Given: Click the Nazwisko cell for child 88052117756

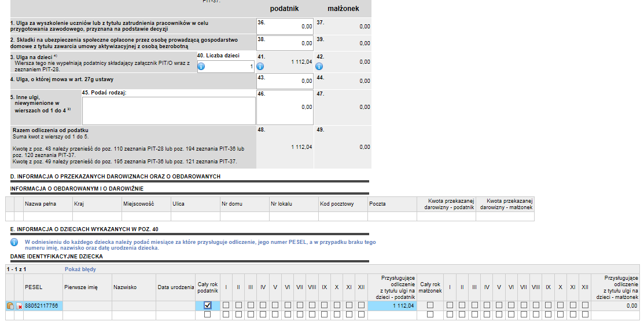Looking at the screenshot, I should 134,306.
